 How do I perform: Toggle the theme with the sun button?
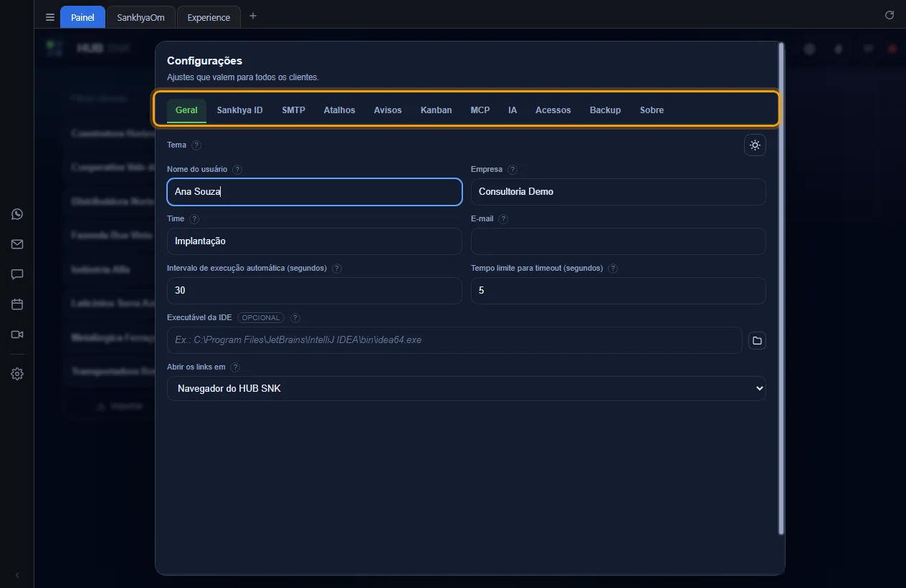755,145
